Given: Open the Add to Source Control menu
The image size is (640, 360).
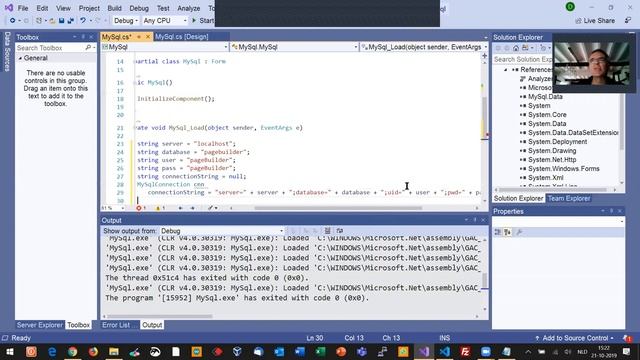Looking at the screenshot, I should pos(574,338).
